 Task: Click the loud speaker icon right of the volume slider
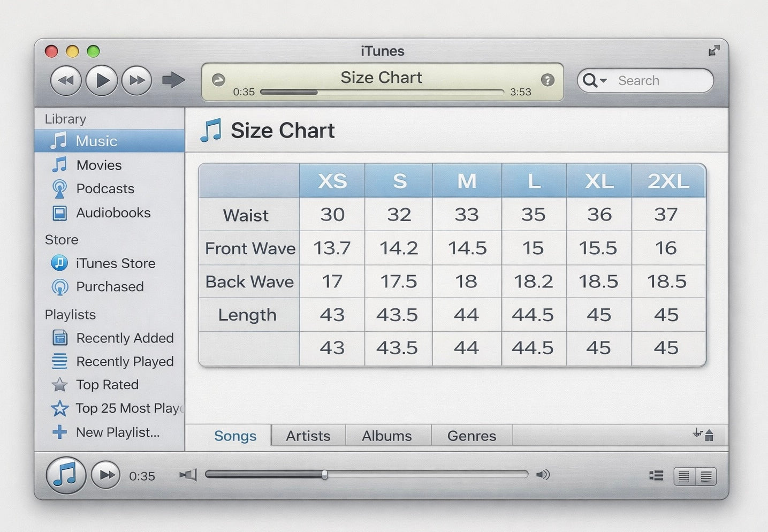coord(543,475)
